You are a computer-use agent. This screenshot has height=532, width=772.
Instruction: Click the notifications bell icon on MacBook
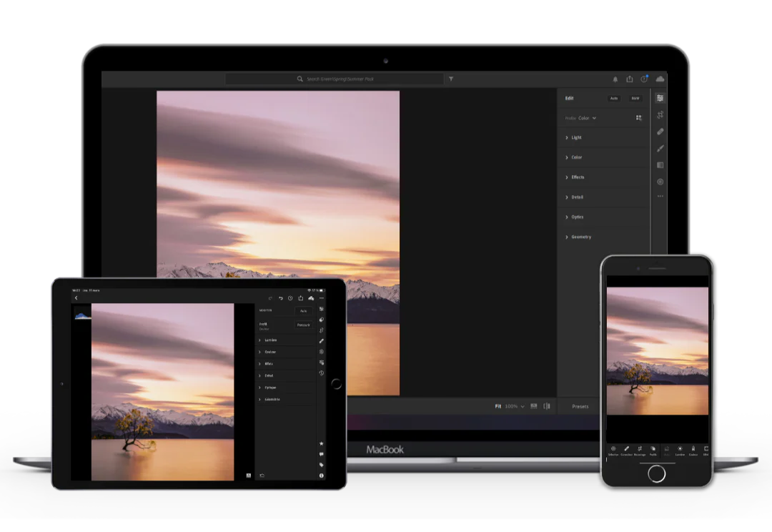(x=615, y=79)
